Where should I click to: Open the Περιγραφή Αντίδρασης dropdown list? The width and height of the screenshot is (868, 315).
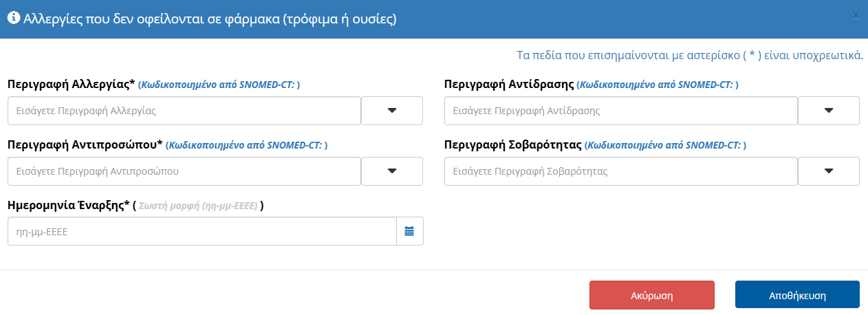828,111
